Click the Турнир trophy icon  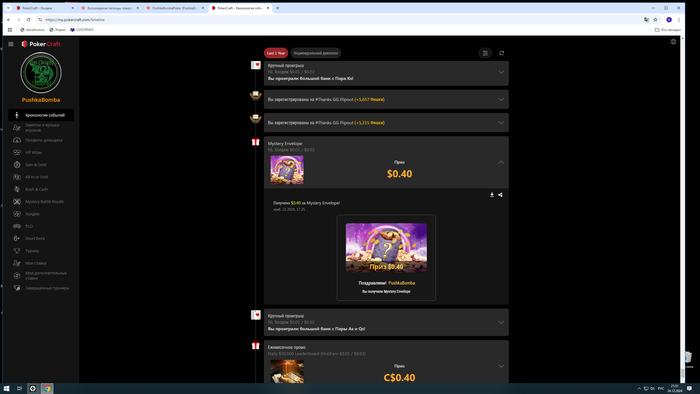[17, 251]
